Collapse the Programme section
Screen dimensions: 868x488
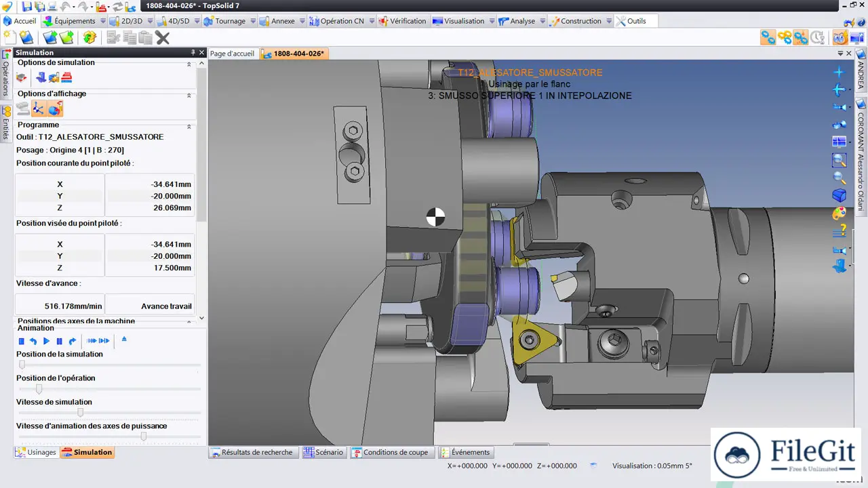[189, 127]
